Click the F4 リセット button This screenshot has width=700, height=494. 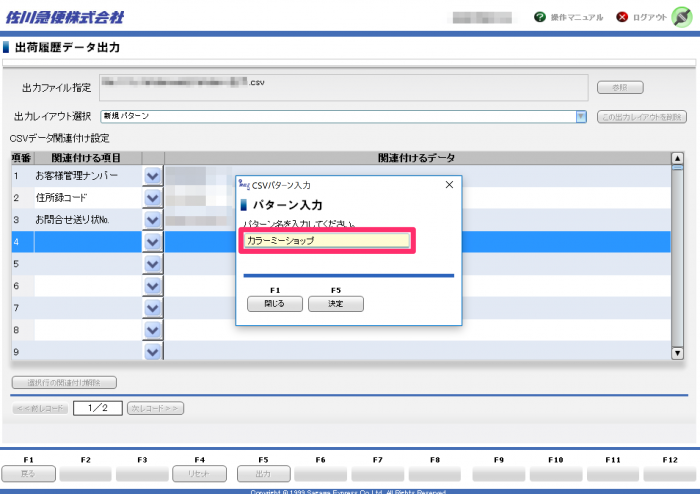tap(200, 473)
